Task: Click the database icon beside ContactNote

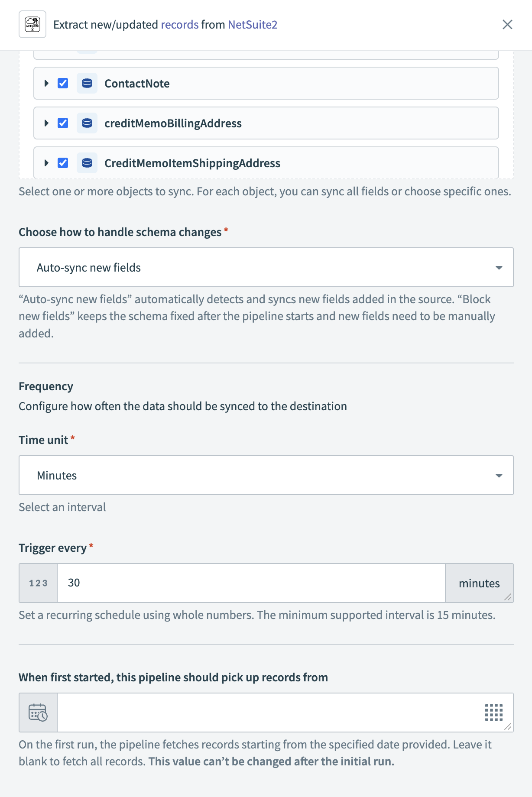Action: pos(87,83)
